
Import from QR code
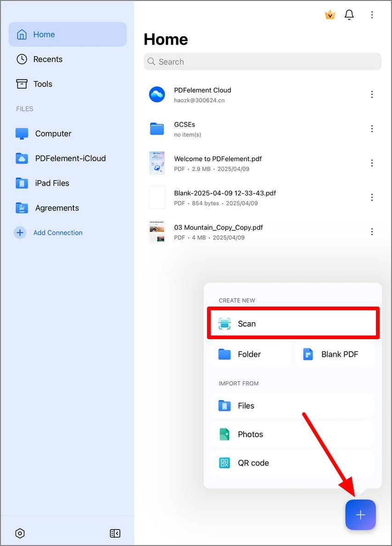(292, 463)
